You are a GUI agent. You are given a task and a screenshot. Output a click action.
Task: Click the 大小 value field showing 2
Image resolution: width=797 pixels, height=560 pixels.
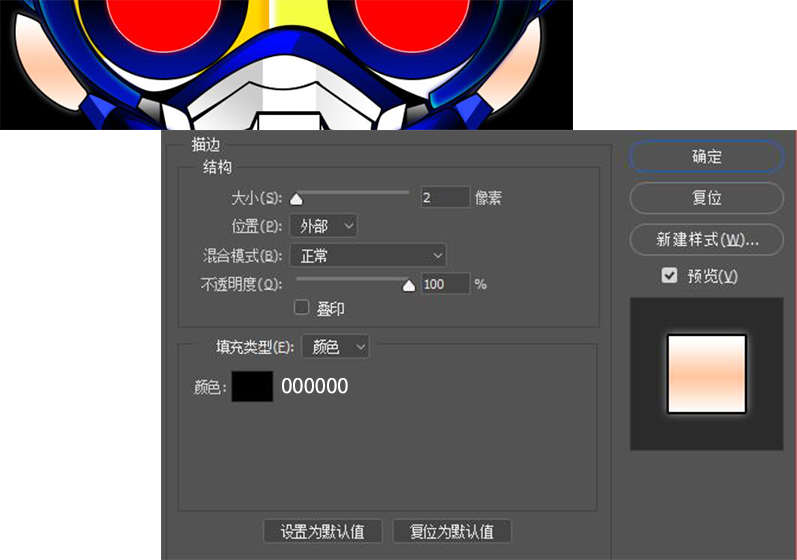click(445, 197)
